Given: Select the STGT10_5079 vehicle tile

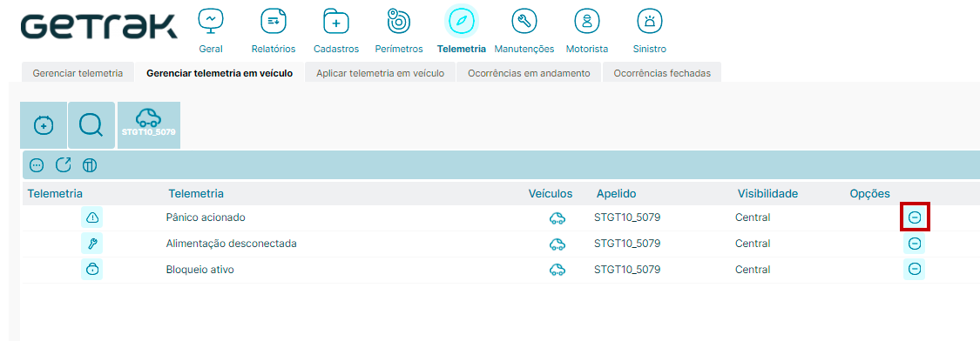Looking at the screenshot, I should (x=149, y=125).
